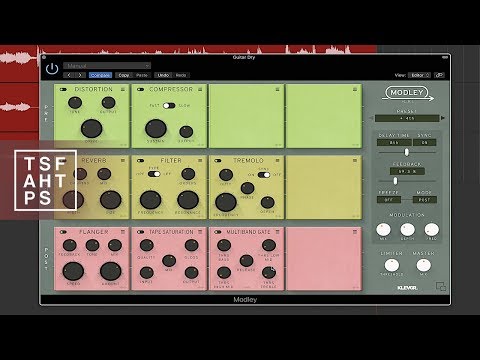This screenshot has width=480, height=360.
Task: Open the Compressor module menu icon
Action: [x=200, y=89]
